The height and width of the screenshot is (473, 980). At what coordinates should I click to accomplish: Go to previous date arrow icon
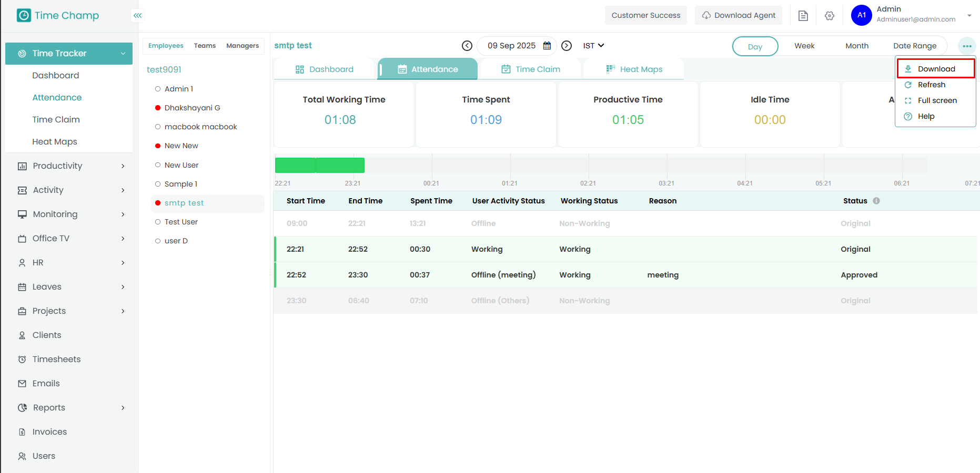[x=467, y=46]
